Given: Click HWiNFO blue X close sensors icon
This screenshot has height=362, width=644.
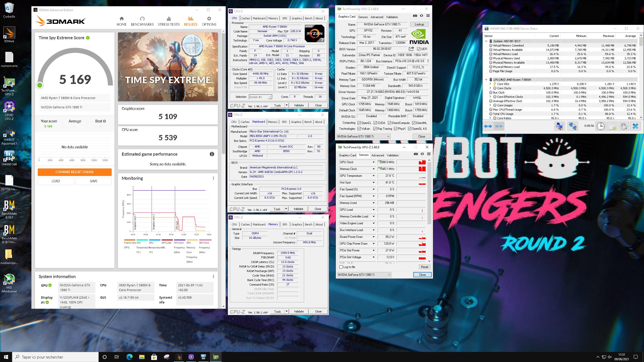Looking at the screenshot, I should coord(635,126).
